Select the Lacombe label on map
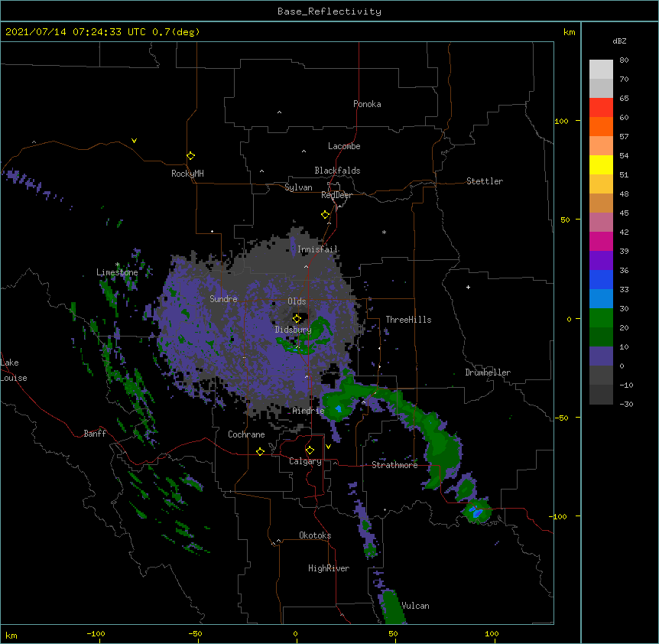Screen dimensions: 659x644 coord(344,146)
